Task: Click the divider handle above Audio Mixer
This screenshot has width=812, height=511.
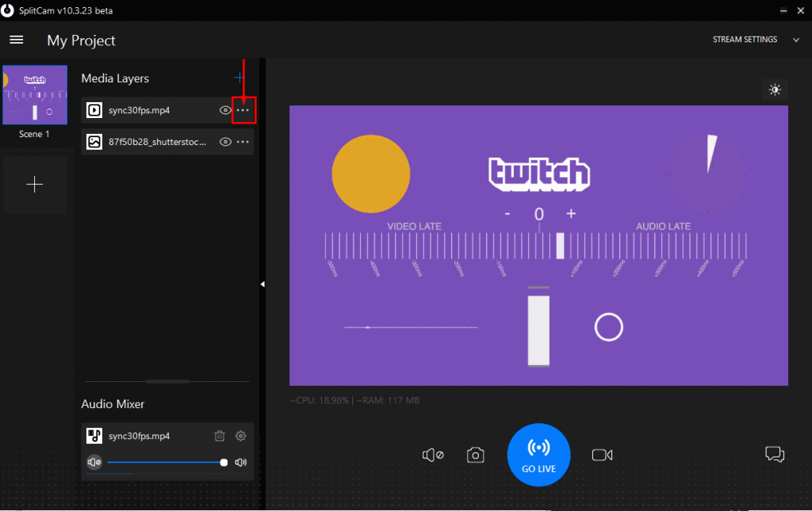Action: tap(167, 382)
